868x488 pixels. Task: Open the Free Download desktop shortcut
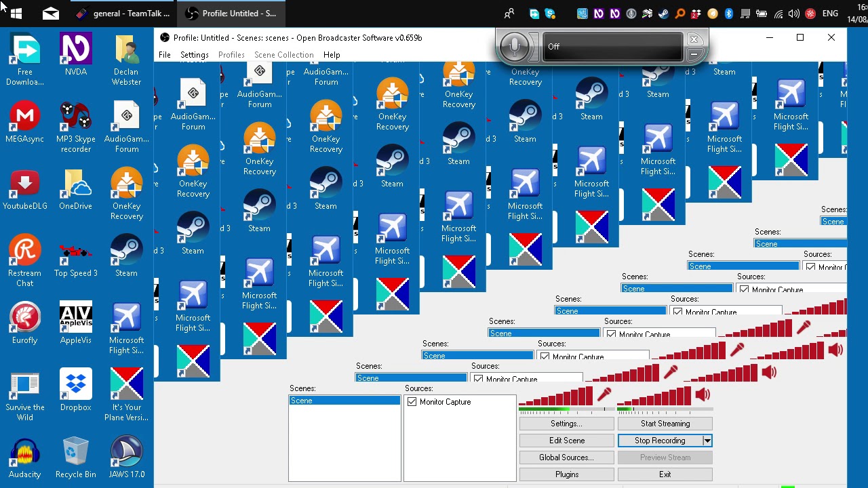point(25,60)
